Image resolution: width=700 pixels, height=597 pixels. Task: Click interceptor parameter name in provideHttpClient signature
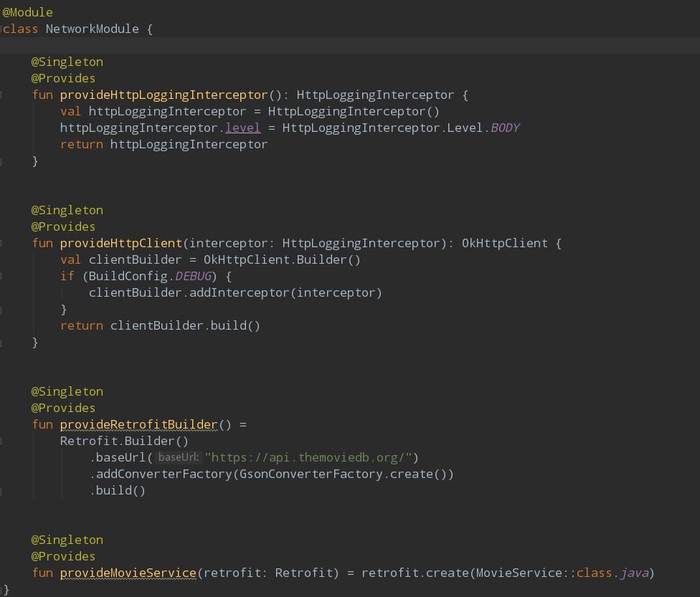click(x=228, y=243)
